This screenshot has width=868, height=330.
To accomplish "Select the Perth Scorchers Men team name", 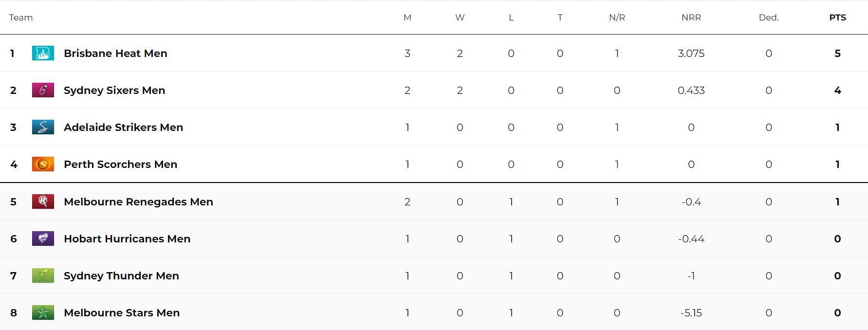I will [120, 164].
